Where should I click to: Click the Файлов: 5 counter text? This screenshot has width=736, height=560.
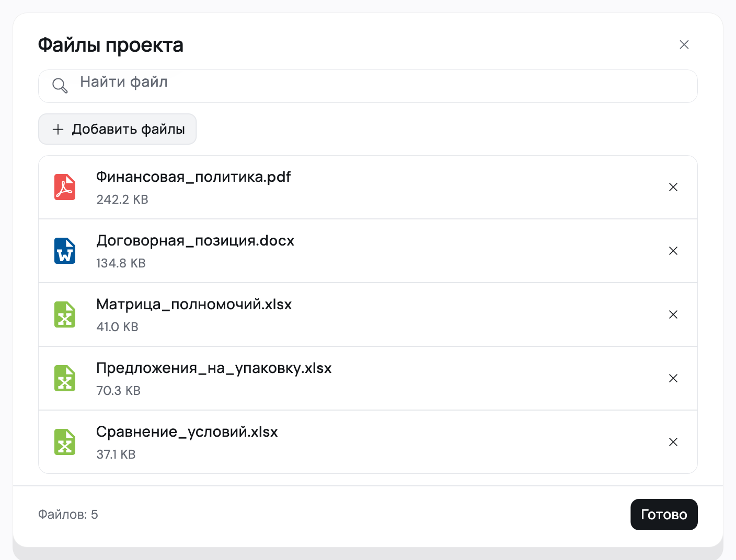[68, 515]
